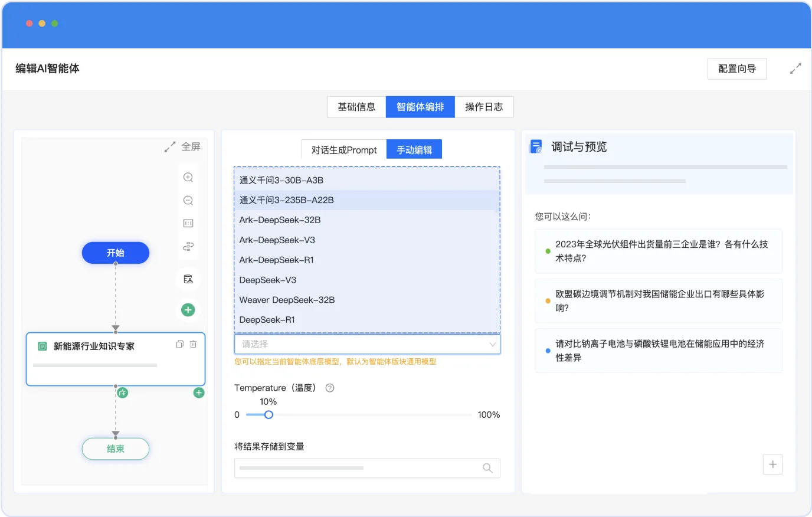Select the 手动编辑 tab
Screen dimensions: 812x517
coord(414,150)
